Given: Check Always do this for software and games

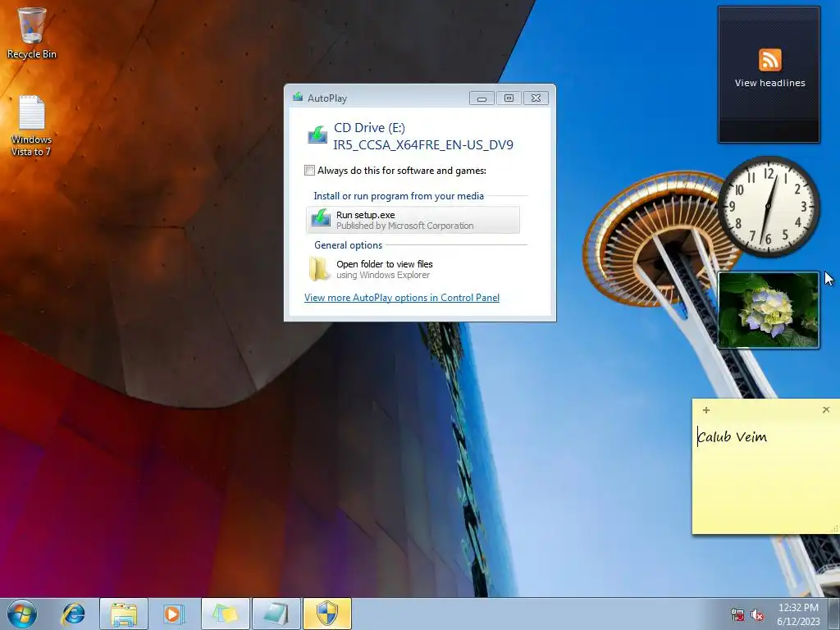Looking at the screenshot, I should (309, 171).
